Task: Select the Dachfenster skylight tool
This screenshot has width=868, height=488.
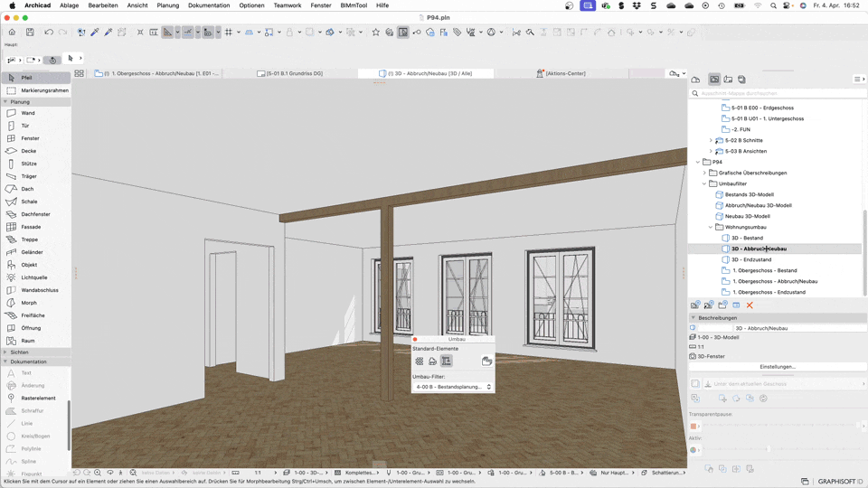Action: pyautogui.click(x=36, y=214)
